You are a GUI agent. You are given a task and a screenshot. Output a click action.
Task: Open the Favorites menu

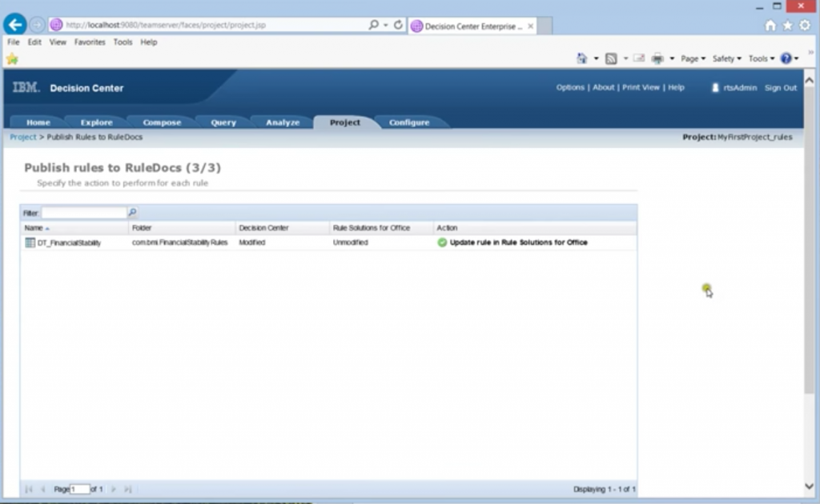pos(90,42)
